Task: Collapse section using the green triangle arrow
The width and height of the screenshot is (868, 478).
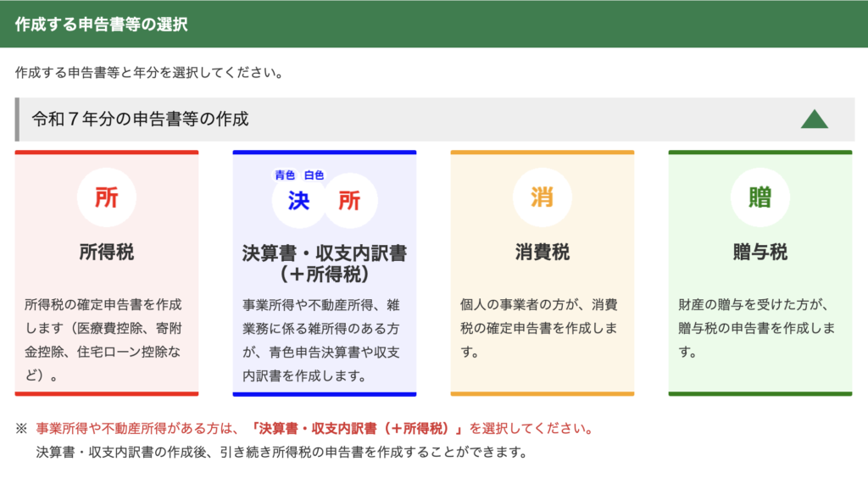Action: 814,119
